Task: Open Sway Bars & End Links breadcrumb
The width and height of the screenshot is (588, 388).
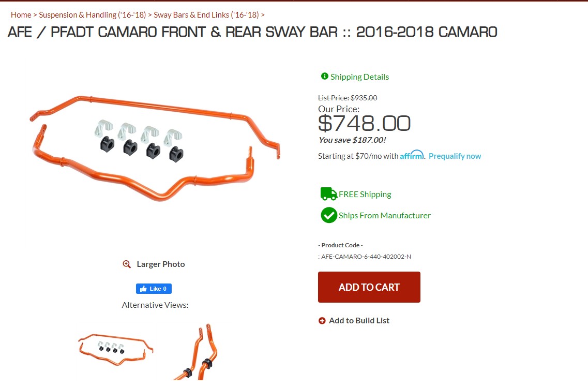Action: [206, 15]
